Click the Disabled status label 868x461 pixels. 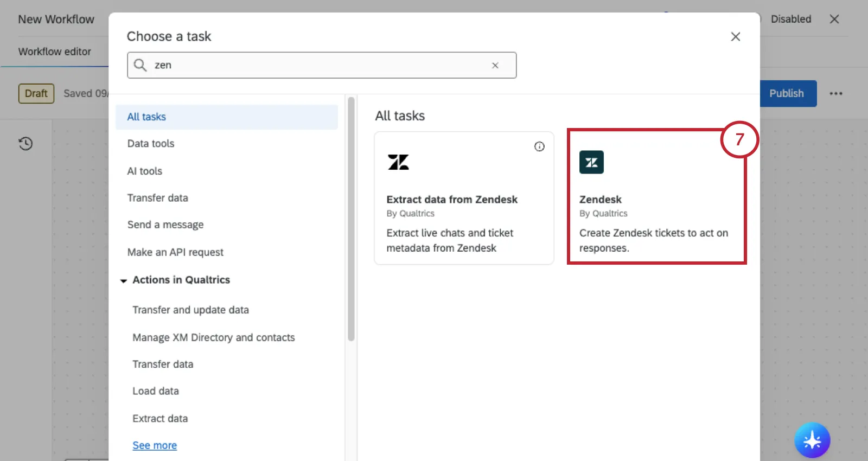pyautogui.click(x=791, y=19)
